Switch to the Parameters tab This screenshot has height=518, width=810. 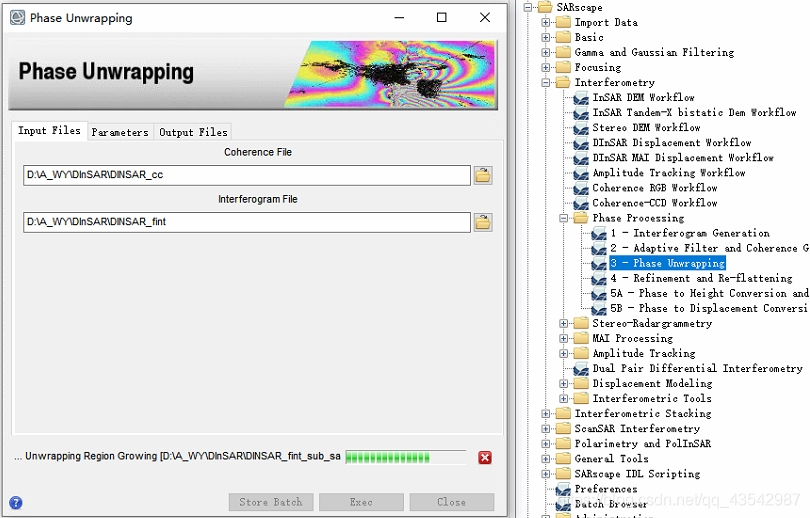point(120,132)
